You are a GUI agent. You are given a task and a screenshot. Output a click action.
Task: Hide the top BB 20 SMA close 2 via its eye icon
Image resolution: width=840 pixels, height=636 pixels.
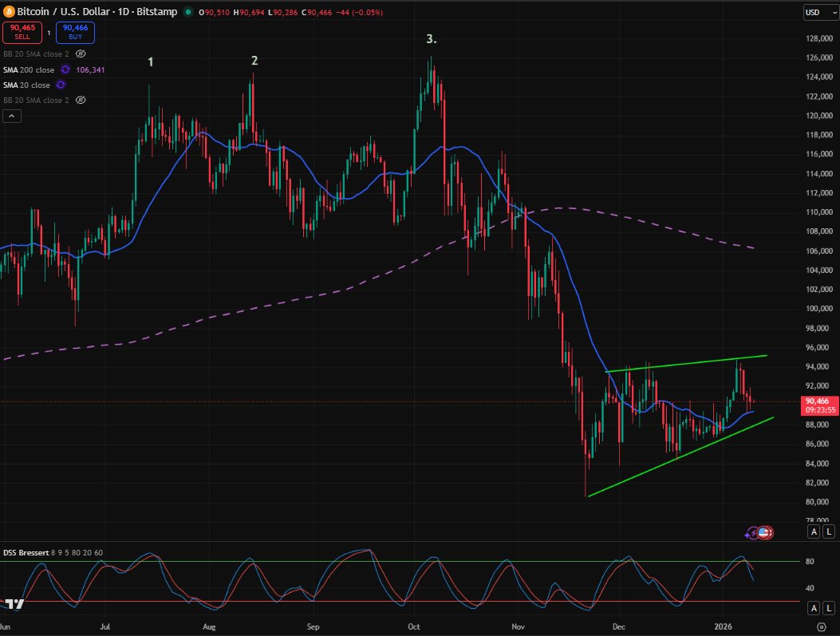(x=80, y=53)
